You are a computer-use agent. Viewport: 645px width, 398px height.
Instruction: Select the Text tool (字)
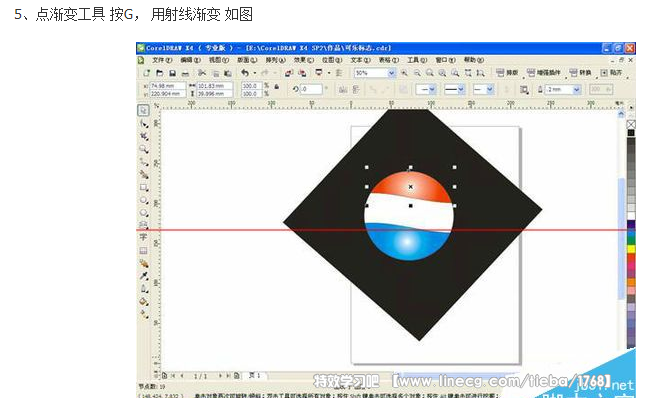pos(143,237)
